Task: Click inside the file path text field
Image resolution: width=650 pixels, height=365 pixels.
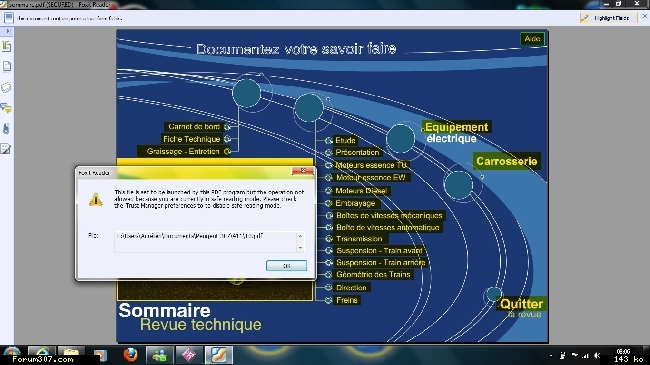Action: point(210,241)
